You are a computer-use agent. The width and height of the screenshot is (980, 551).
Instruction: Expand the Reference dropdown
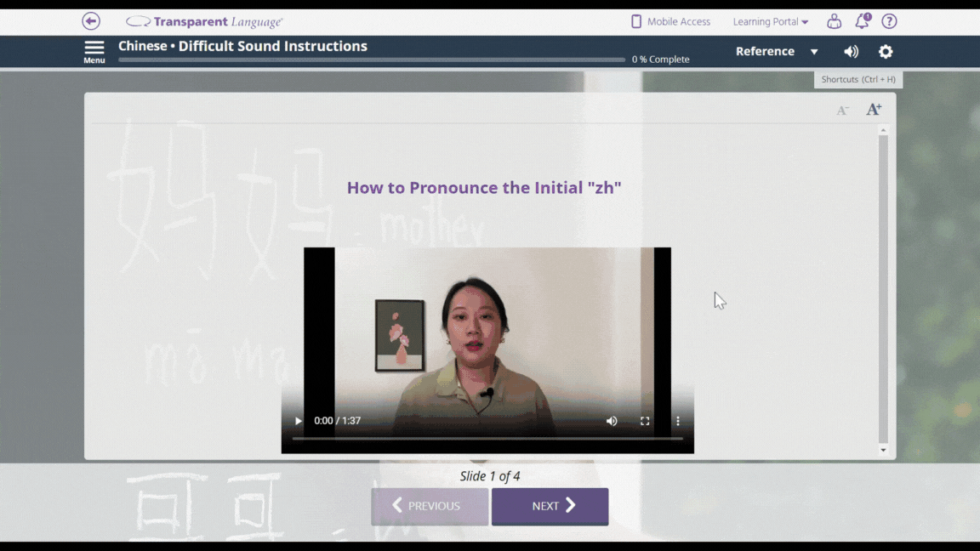(x=777, y=51)
